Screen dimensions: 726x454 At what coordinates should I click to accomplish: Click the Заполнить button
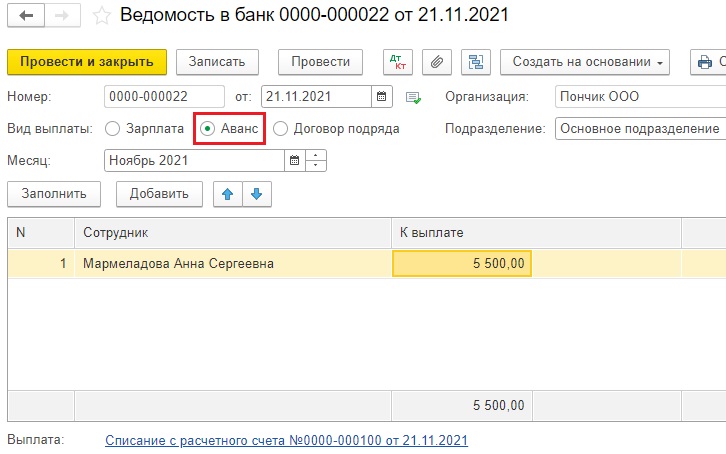coord(54,194)
